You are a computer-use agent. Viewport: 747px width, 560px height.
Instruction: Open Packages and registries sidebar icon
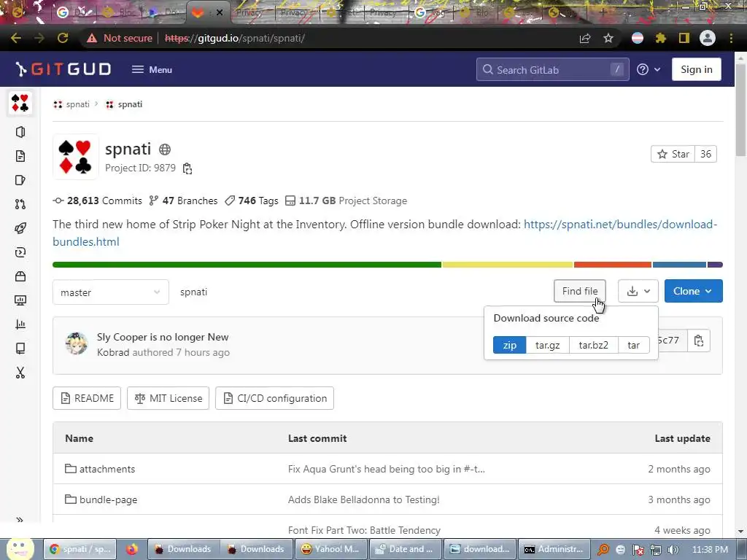pyautogui.click(x=20, y=276)
